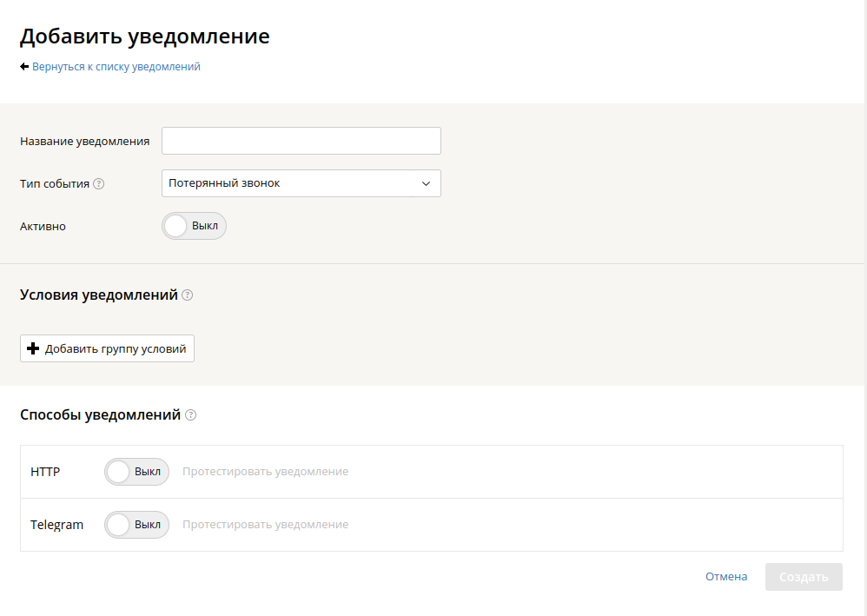Toggle the Активно switch on
Screen dimensions: 867x616
click(x=194, y=226)
